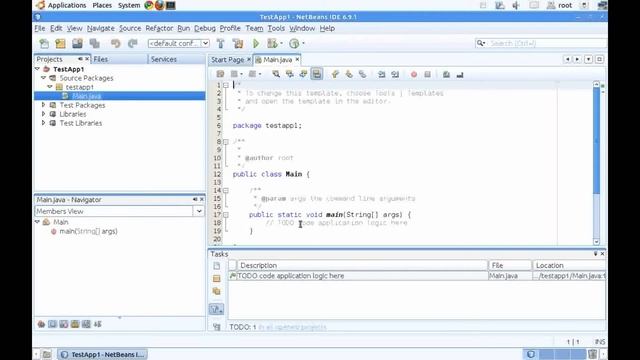Click the Open Project toolbar icon
The width and height of the screenshot is (640, 360).
click(77, 43)
